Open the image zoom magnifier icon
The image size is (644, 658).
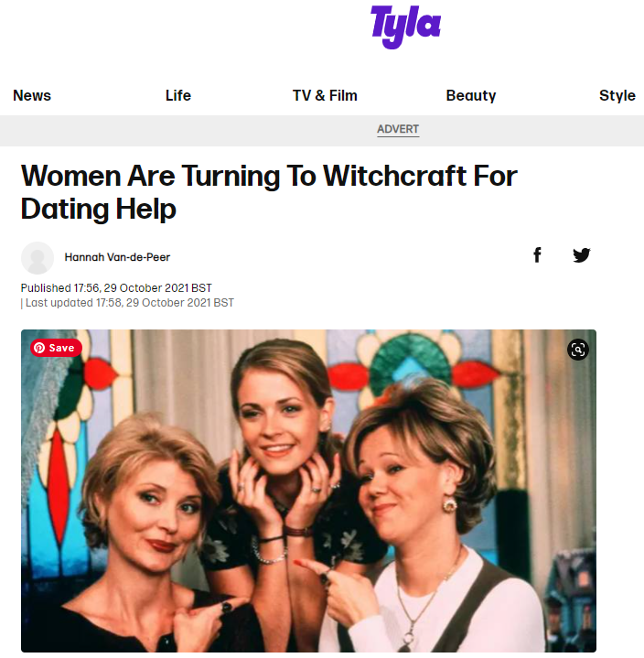coord(578,350)
